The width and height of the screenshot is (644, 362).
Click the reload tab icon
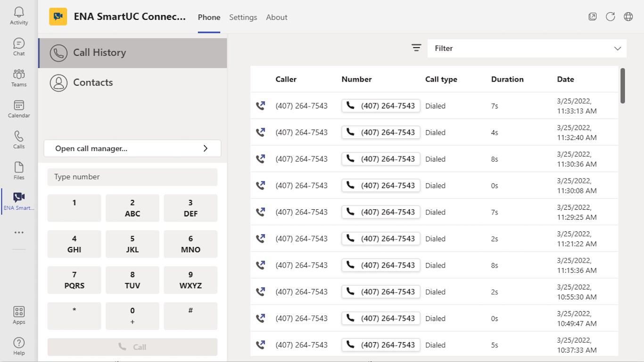[x=611, y=17]
